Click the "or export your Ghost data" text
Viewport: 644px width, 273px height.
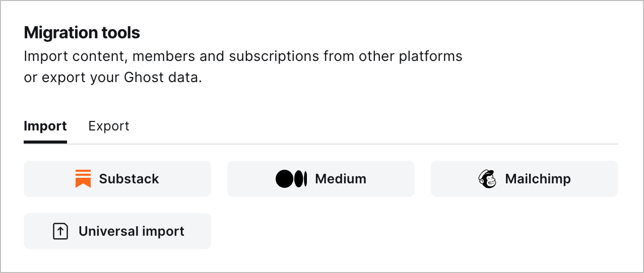click(x=113, y=79)
